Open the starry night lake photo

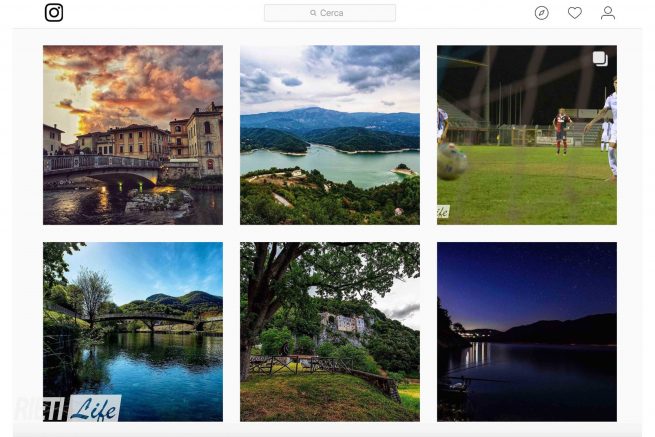526,332
